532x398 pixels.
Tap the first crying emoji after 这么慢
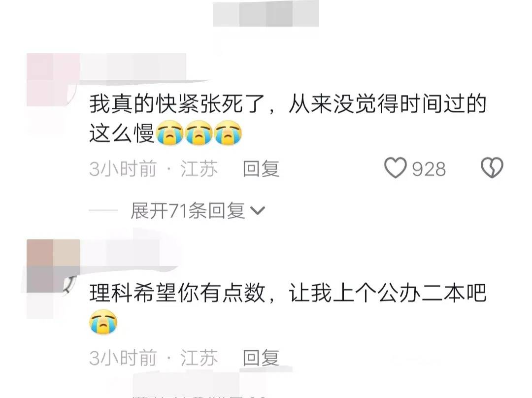coord(169,133)
